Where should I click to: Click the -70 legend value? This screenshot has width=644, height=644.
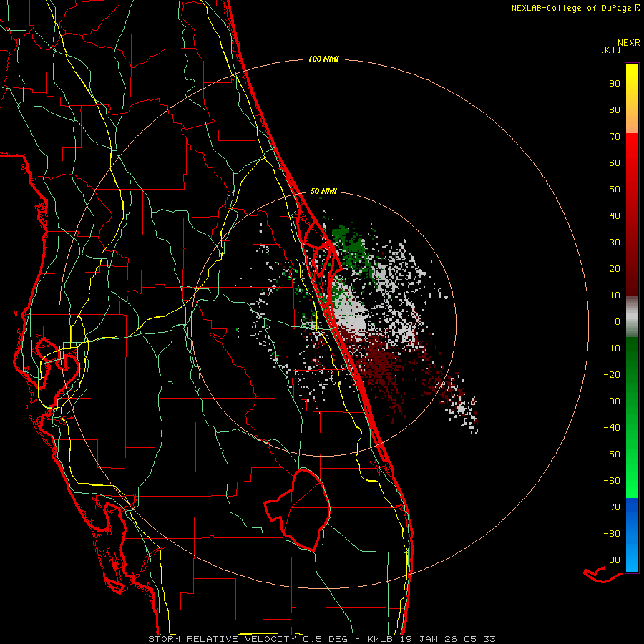pos(612,507)
